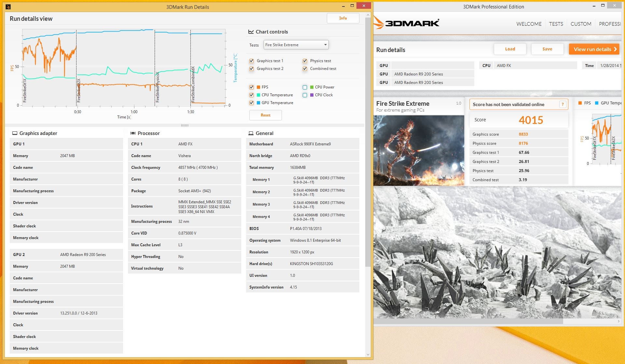Click the motherboard value ASRock 990FX Extreme9
Screen dimensions: 625x364
(x=310, y=144)
